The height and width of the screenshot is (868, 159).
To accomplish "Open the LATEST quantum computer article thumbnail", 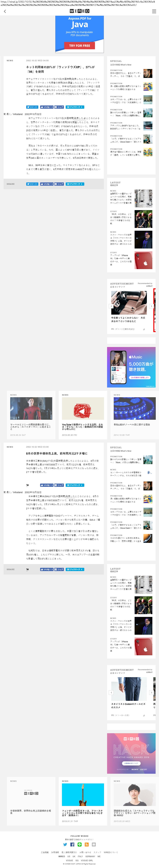I will tap(143, 198).
